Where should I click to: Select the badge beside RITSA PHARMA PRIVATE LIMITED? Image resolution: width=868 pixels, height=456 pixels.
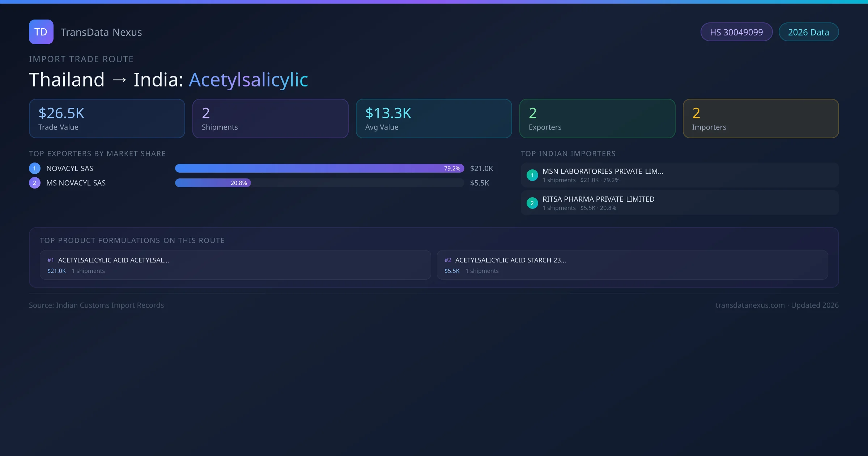click(x=532, y=203)
